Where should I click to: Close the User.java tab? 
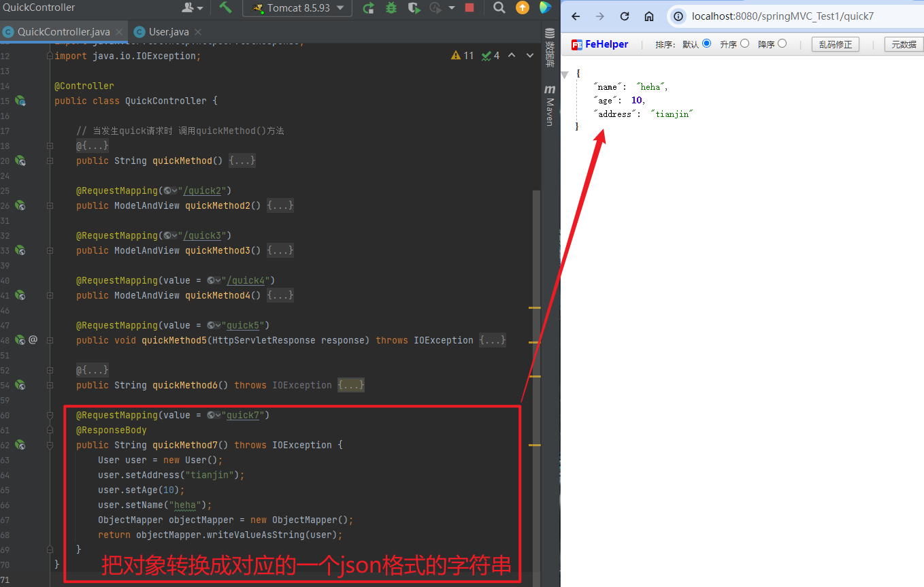pyautogui.click(x=198, y=32)
